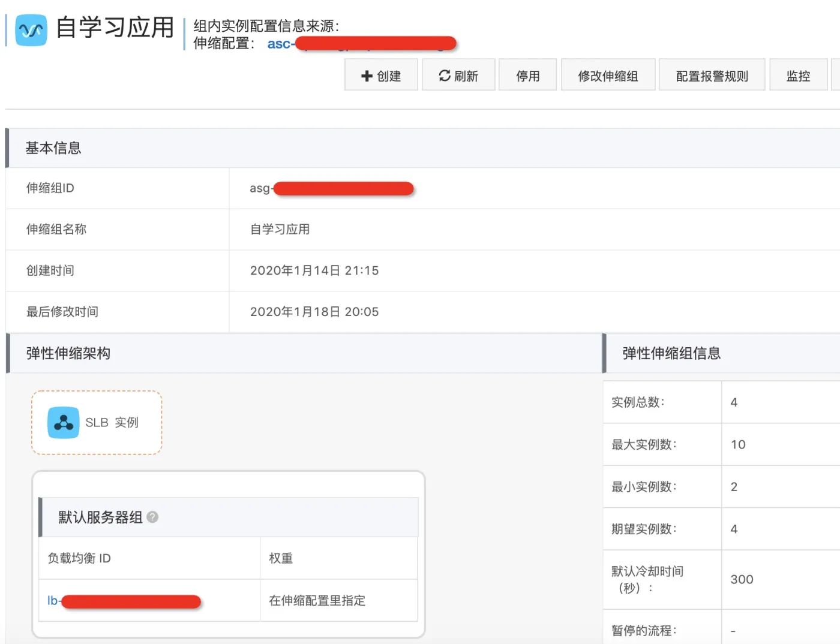Open 配置报警规则

[712, 75]
